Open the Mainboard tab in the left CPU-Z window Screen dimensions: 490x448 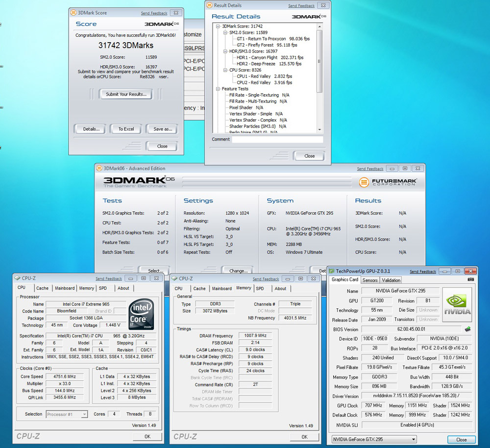(x=65, y=288)
